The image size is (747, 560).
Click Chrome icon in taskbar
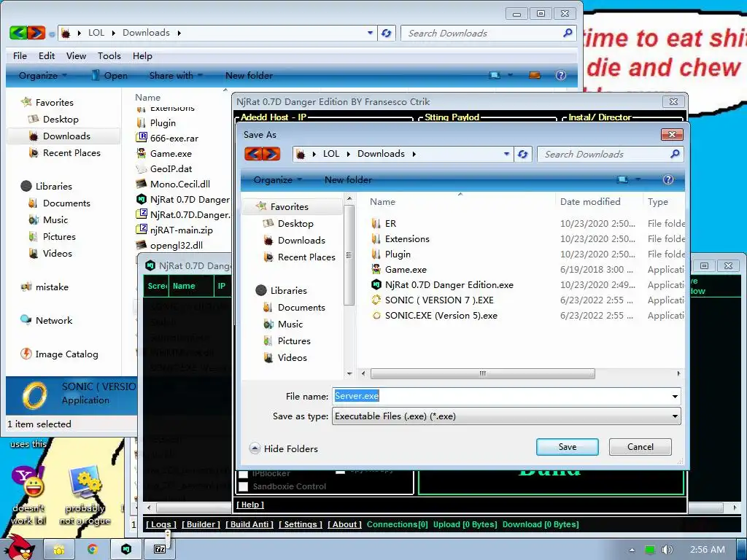(x=93, y=549)
